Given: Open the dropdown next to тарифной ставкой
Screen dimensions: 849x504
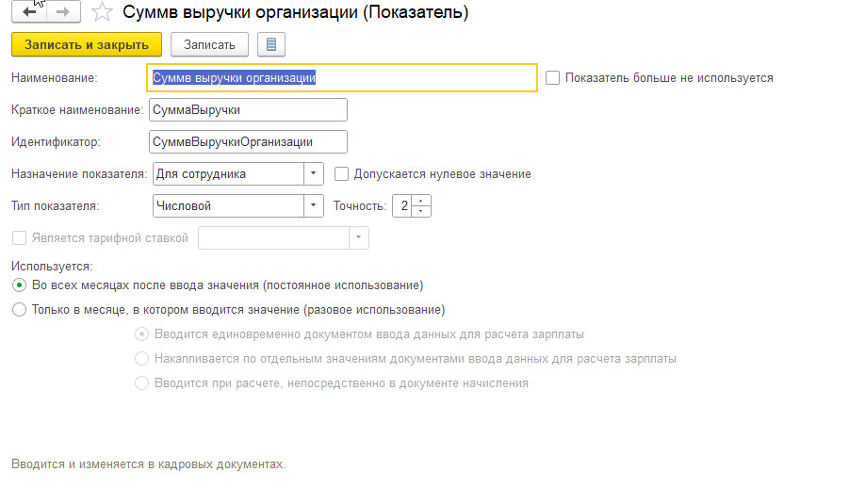Looking at the screenshot, I should coord(358,238).
